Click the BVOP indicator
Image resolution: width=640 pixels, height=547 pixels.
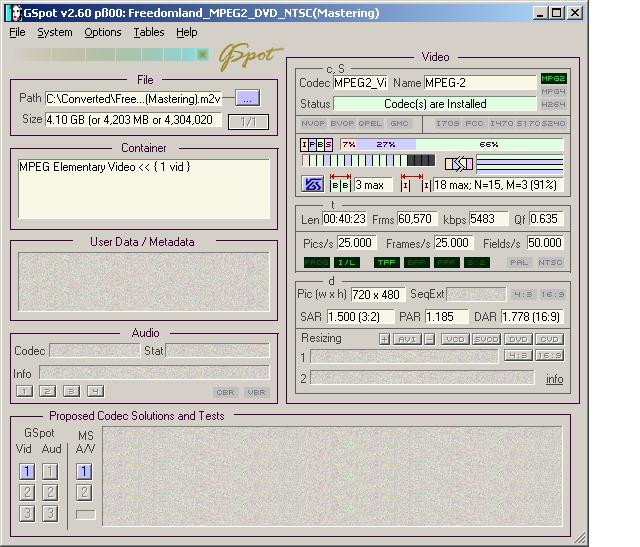pyautogui.click(x=342, y=123)
